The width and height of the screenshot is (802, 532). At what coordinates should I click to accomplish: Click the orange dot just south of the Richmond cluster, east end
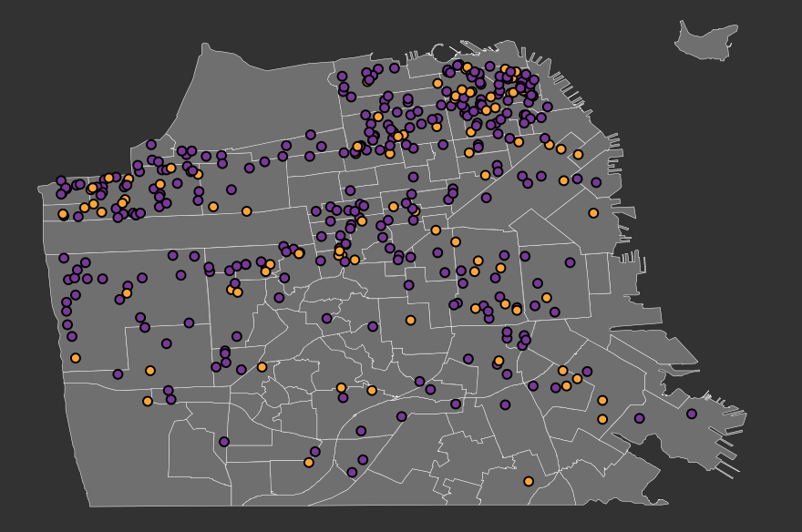(x=247, y=211)
